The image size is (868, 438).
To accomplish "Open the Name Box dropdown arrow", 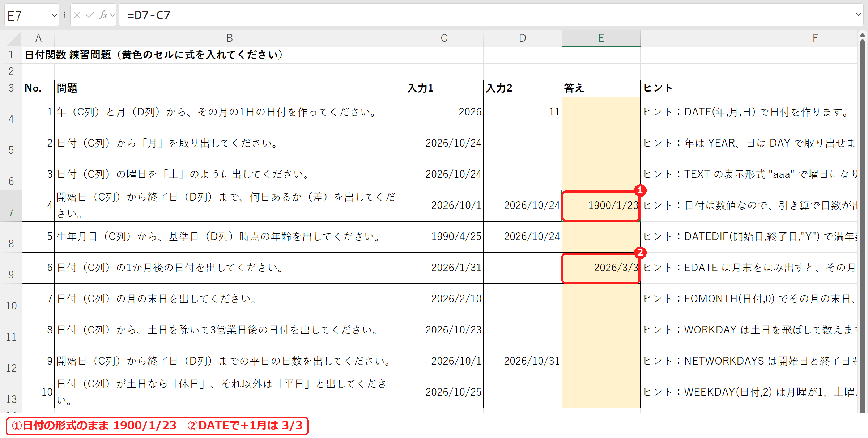I will 54,15.
